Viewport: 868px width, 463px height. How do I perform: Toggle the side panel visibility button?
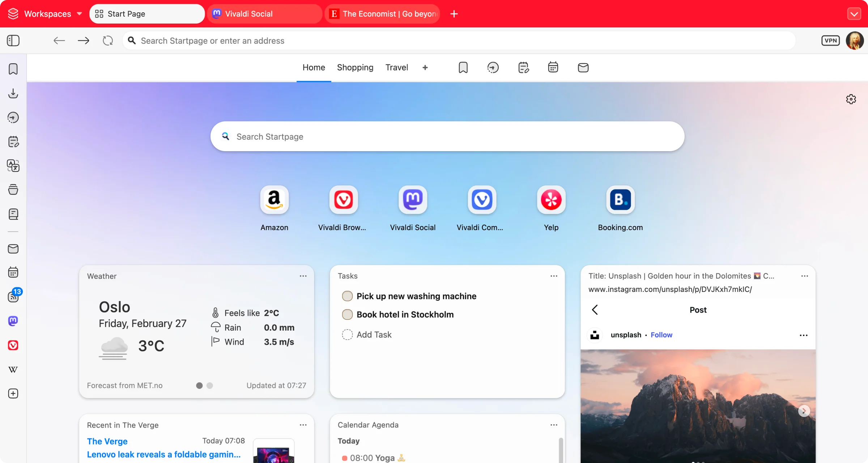[13, 41]
